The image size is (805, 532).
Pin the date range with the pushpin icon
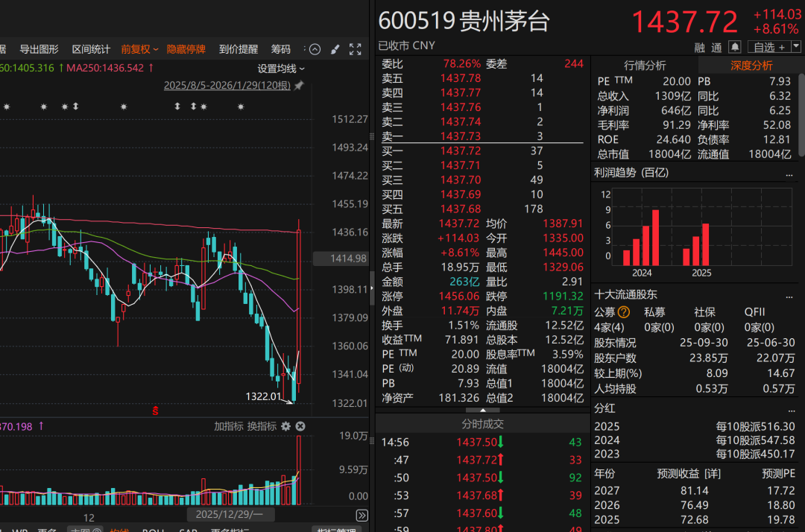tap(299, 85)
